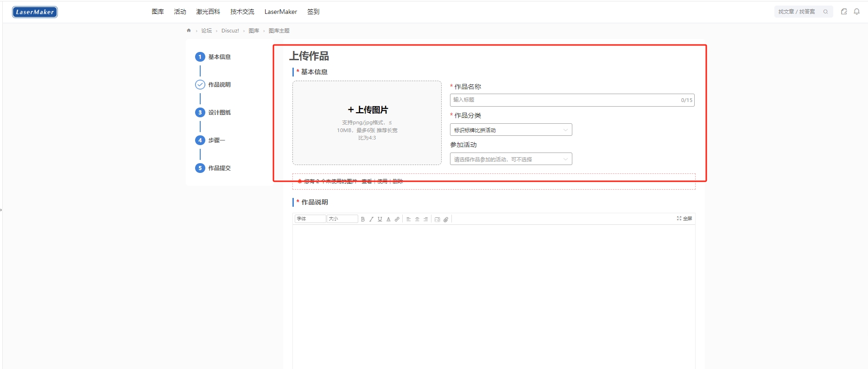Image resolution: width=868 pixels, height=369 pixels.
Task: Switch editor to 全屏 fullscreen
Action: click(684, 218)
